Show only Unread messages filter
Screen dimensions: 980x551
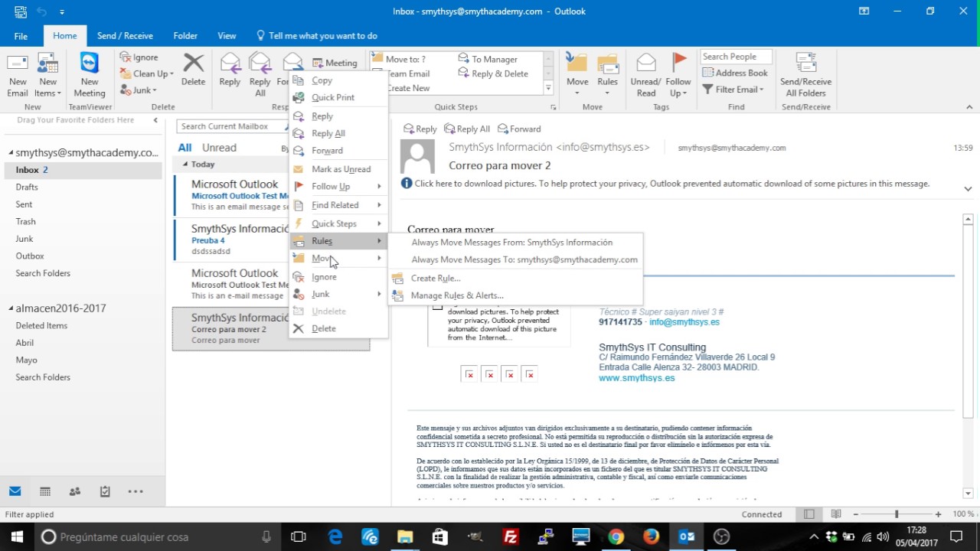point(219,148)
